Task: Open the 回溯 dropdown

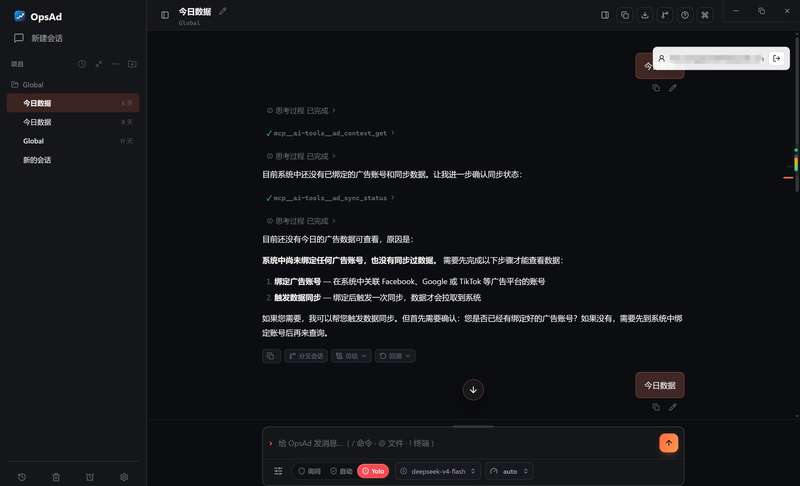Action: click(395, 356)
